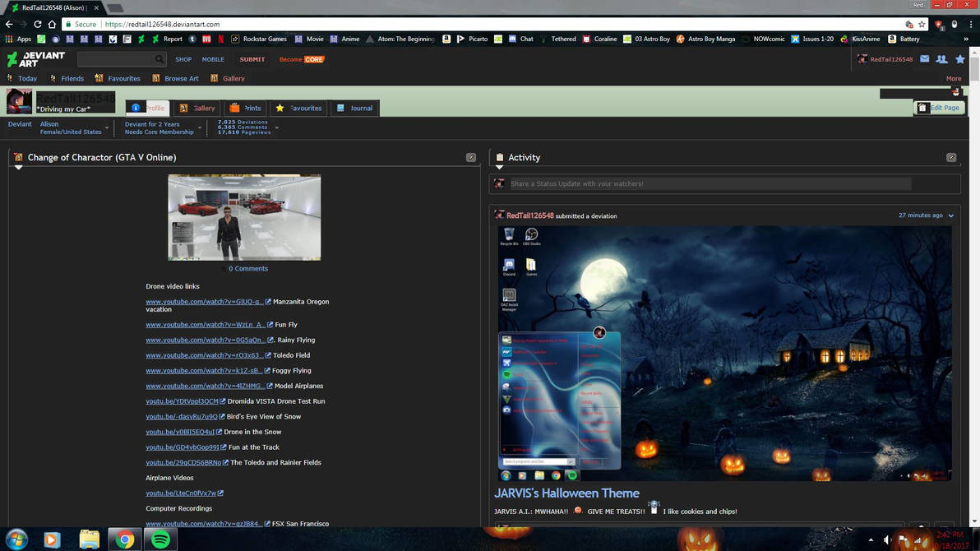Viewport: 980px width, 551px height.
Task: Click the Share a Status Update field
Action: (x=710, y=184)
